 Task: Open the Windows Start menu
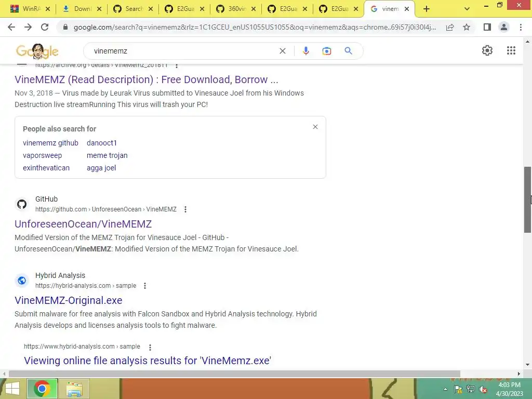point(12,389)
